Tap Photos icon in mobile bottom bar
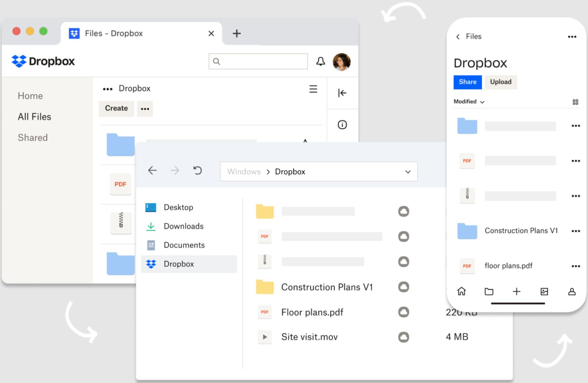Image resolution: width=588 pixels, height=383 pixels. pos(544,292)
